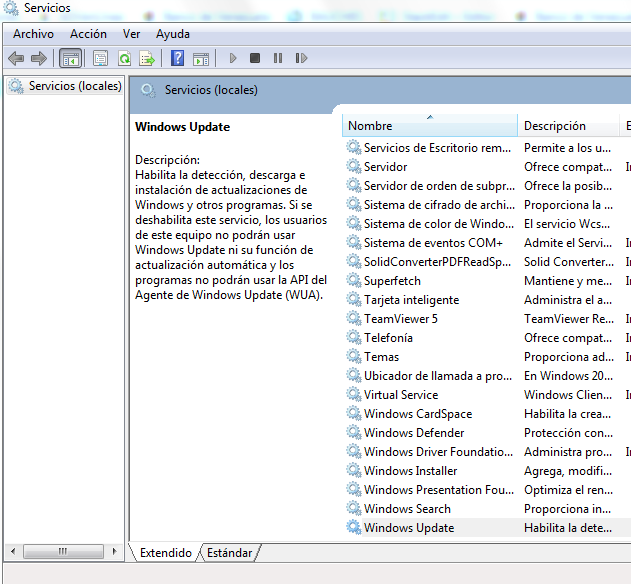This screenshot has height=584, width=631.
Task: Click description 'Solid Converter...' cell
Action: (569, 262)
